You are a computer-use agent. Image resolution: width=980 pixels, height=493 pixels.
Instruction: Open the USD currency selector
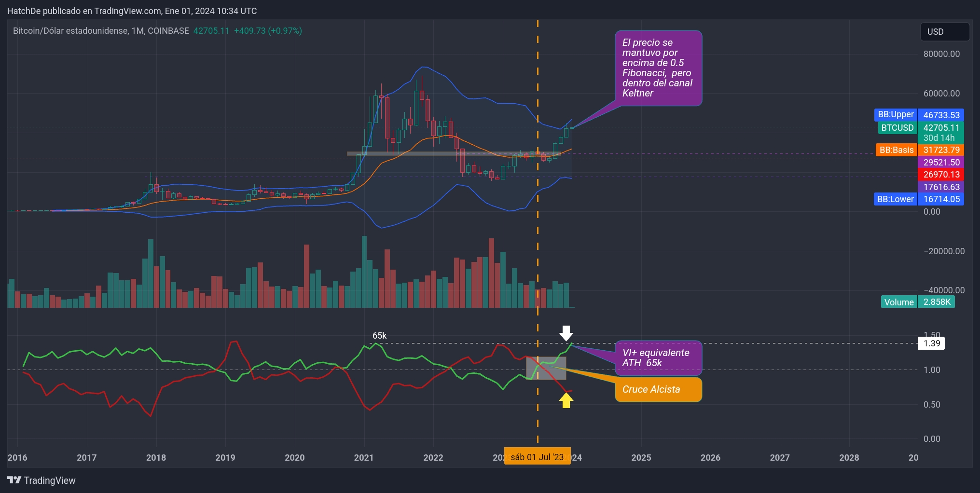(x=944, y=31)
